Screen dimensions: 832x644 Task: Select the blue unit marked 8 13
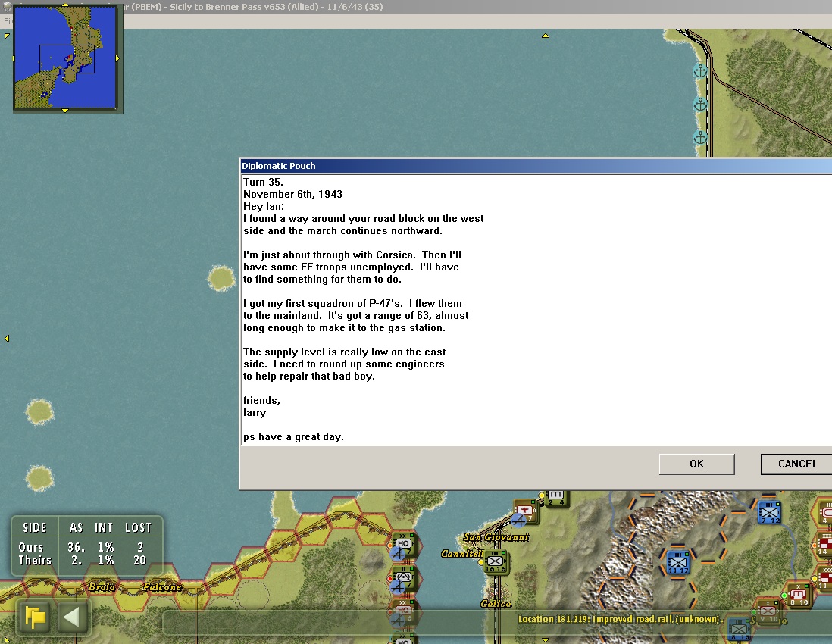point(738,630)
